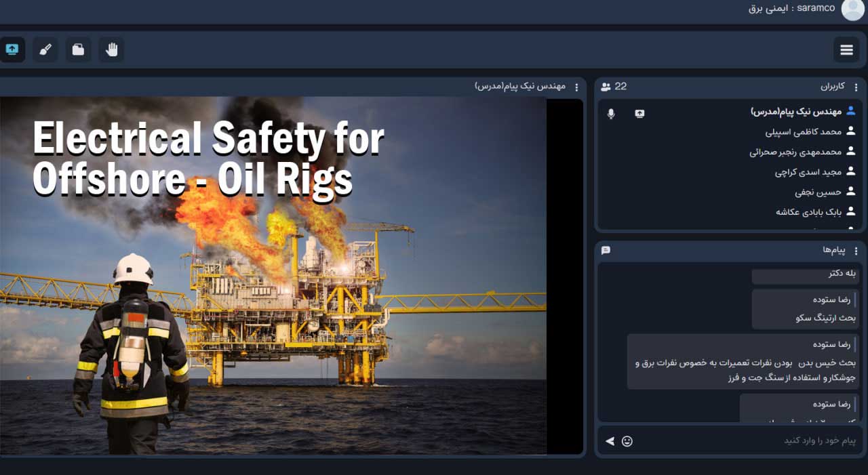This screenshot has height=475, width=868.
Task: Toggle the instructor's microphone icon
Action: point(611,113)
